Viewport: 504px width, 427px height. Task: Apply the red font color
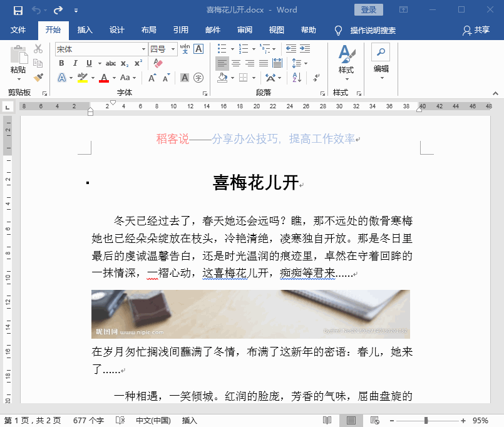pyautogui.click(x=103, y=78)
